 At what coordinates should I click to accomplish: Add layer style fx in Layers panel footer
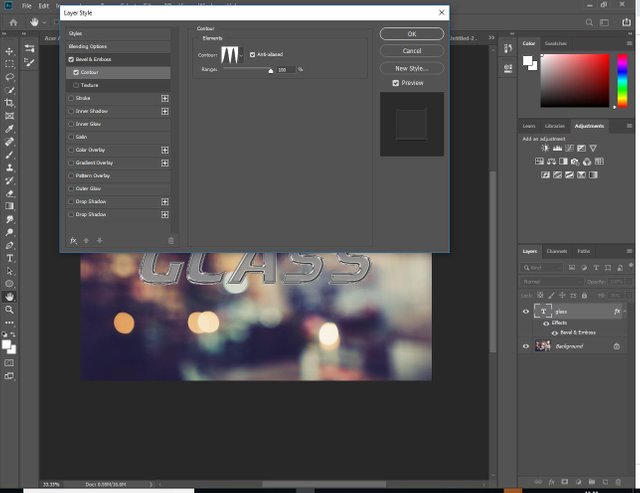click(x=551, y=482)
